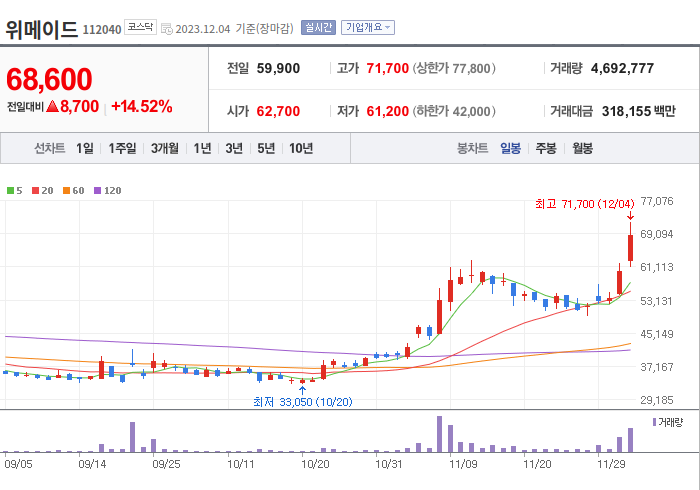Select the 1주일 line chart tab
This screenshot has width=700, height=490.
pos(122,148)
